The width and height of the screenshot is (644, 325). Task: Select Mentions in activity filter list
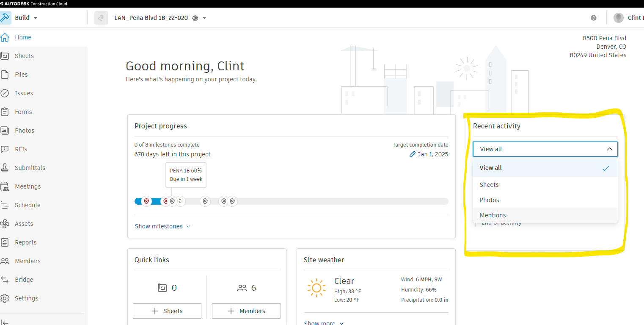(493, 215)
